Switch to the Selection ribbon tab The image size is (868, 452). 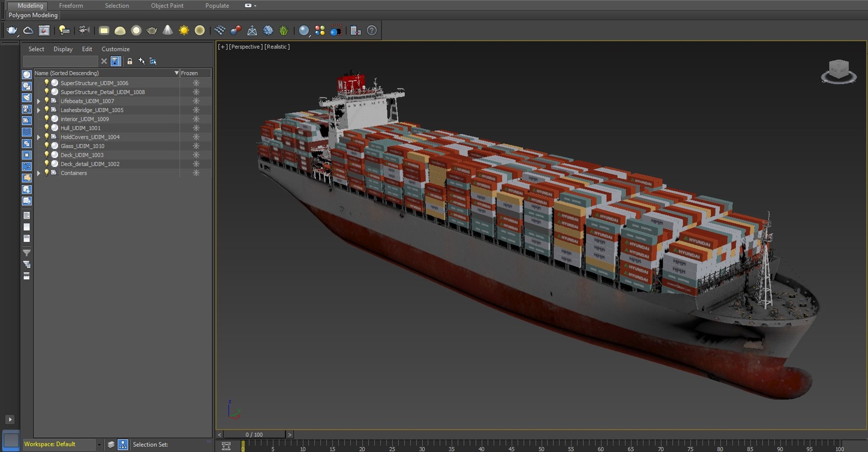pos(117,5)
